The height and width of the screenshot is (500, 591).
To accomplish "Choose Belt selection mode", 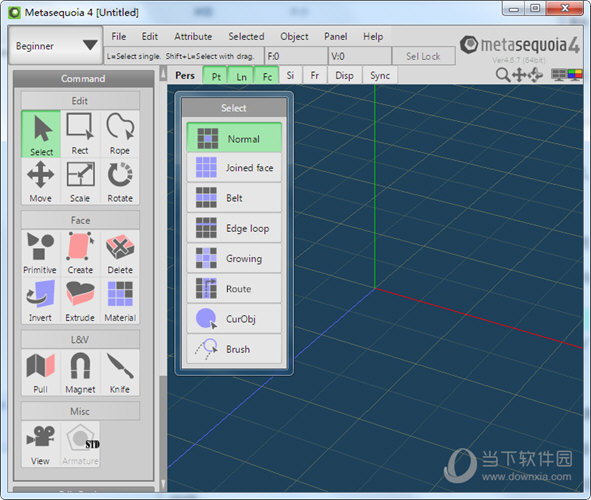I will point(234,198).
